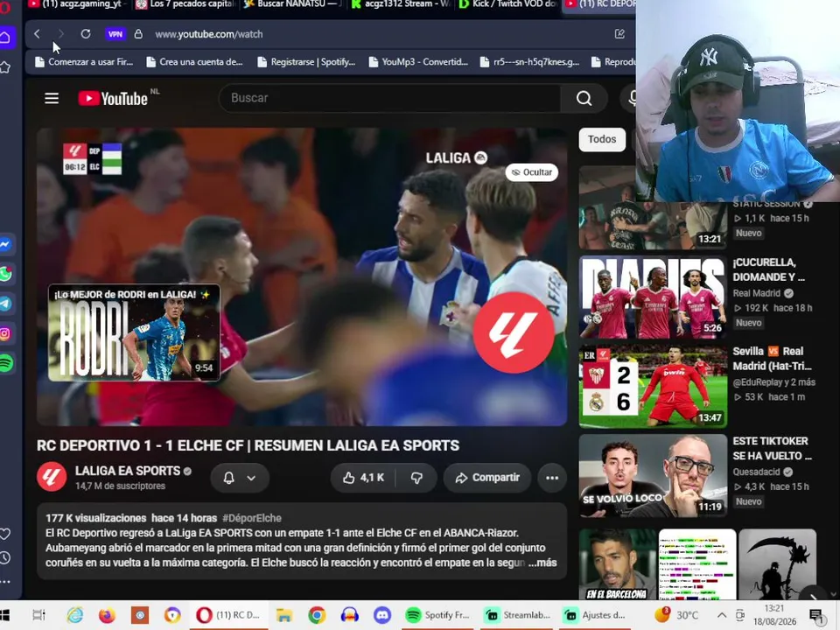This screenshot has height=630, width=840.
Task: Open video three-dots more actions
Action: tap(552, 478)
